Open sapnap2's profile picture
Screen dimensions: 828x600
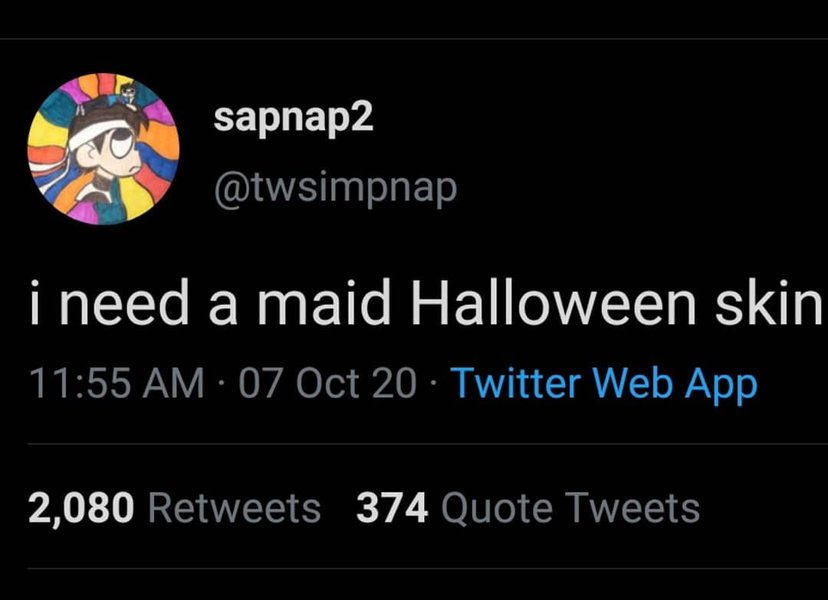click(103, 148)
